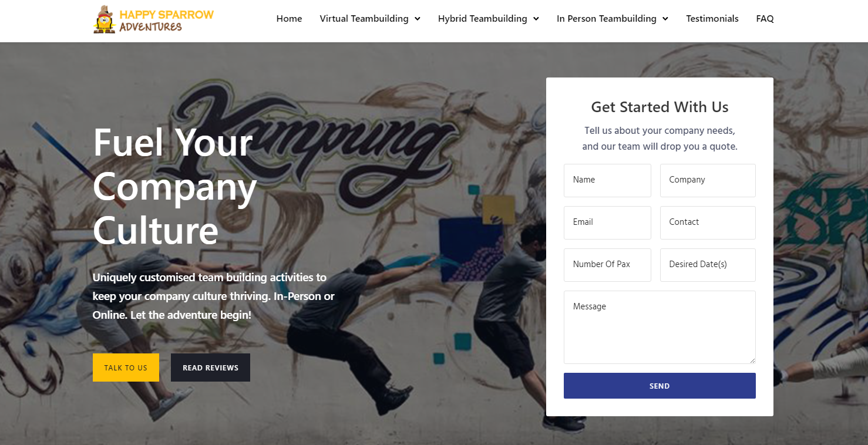This screenshot has height=445, width=868.
Task: Focus the Name input field
Action: pyautogui.click(x=607, y=180)
